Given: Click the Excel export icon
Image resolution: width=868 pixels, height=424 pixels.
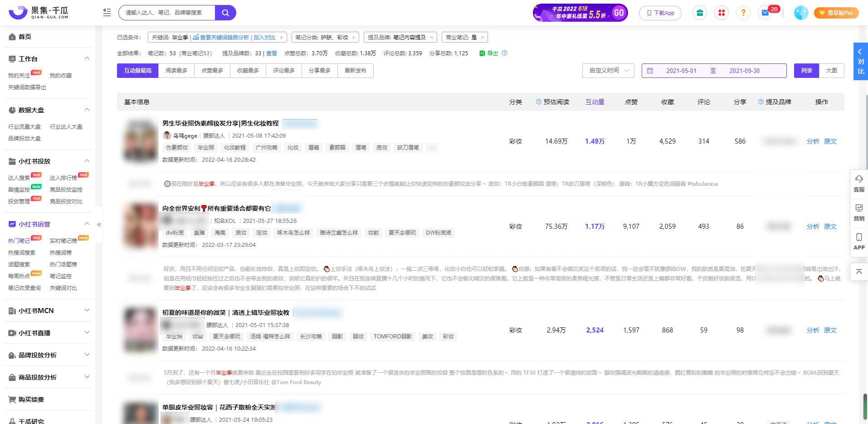Looking at the screenshot, I should coord(482,53).
